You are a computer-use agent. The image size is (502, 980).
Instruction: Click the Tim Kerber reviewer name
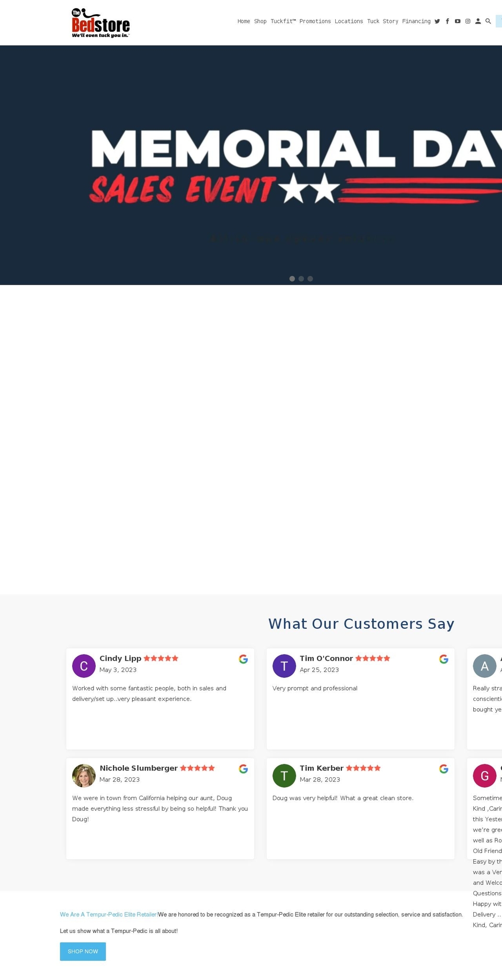[x=322, y=768]
